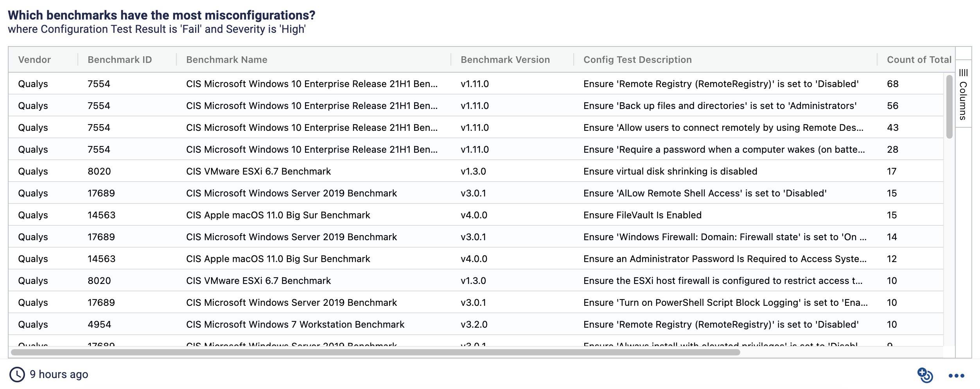
Task: Click the count value 68
Action: 893,84
